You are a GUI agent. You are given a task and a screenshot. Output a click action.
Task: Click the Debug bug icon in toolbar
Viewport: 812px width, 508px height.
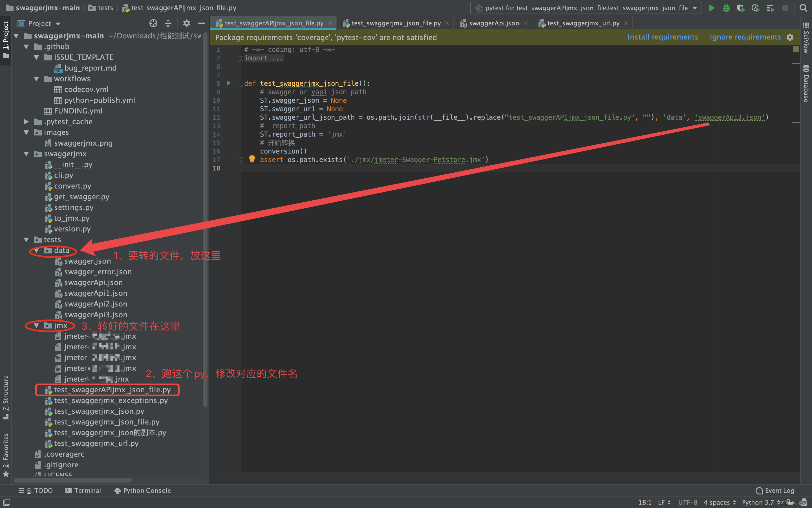pyautogui.click(x=726, y=8)
